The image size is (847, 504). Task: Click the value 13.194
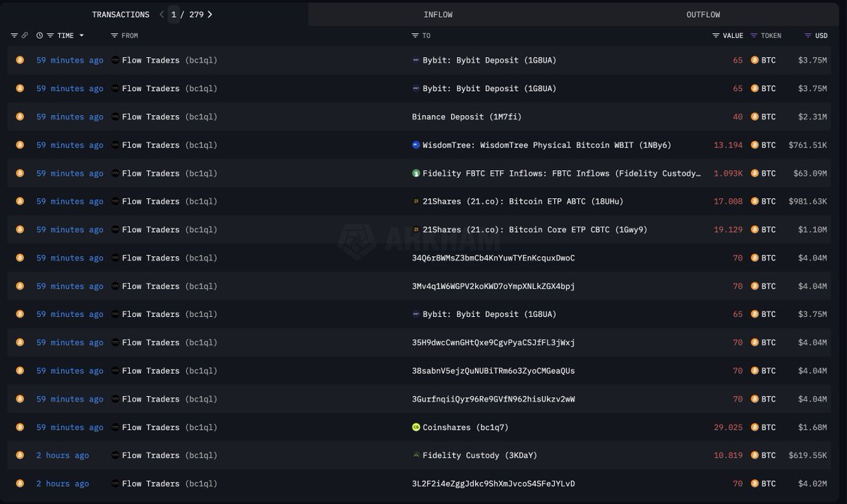click(728, 145)
